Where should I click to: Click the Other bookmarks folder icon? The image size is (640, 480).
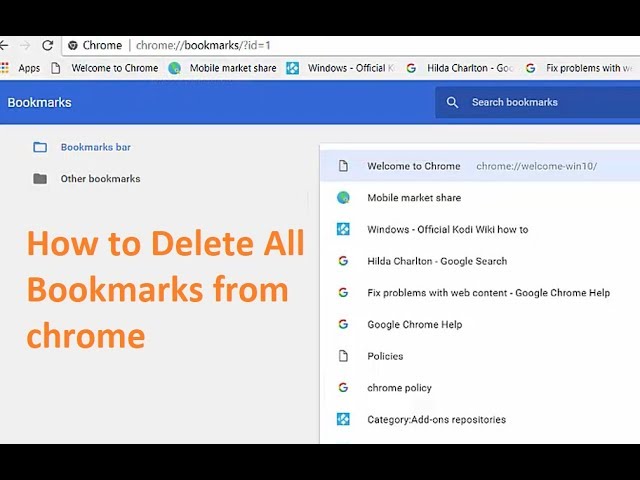(x=40, y=179)
